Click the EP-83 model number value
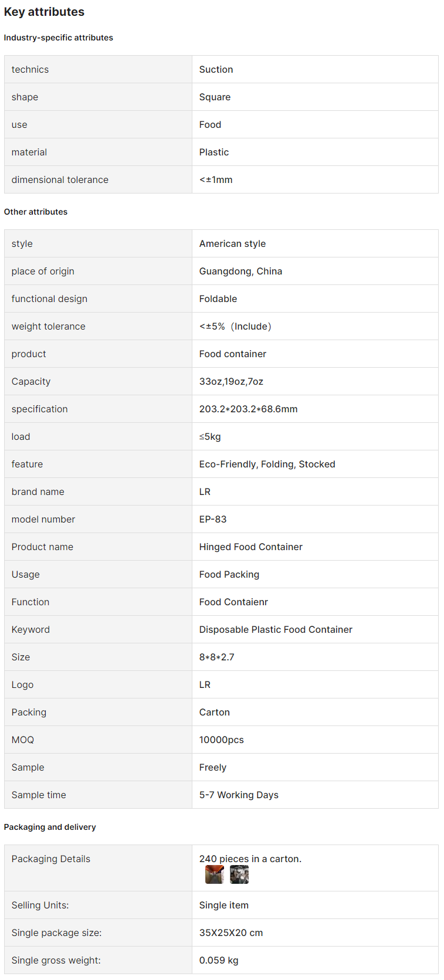Viewport: 444px width, 980px height. point(212,519)
